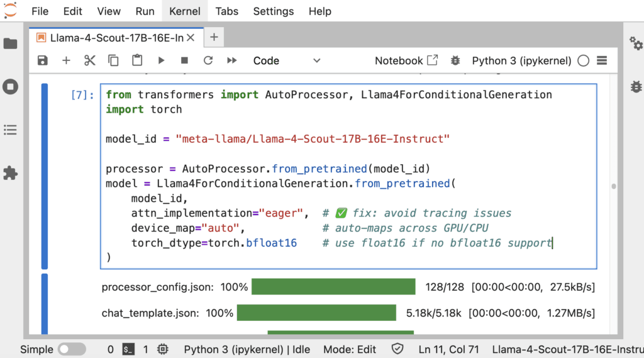Click the 128/128 download stats text
The width and height of the screenshot is (644, 358).
tap(445, 287)
